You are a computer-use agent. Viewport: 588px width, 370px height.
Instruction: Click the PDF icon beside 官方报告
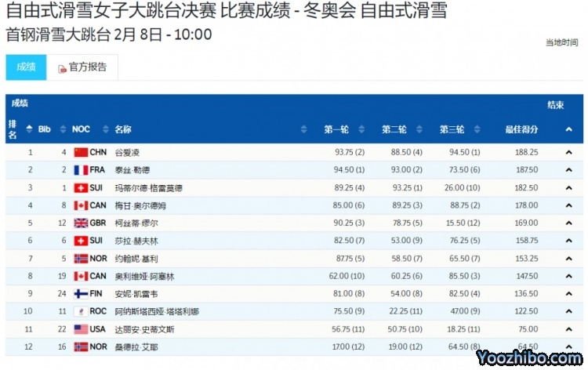63,69
